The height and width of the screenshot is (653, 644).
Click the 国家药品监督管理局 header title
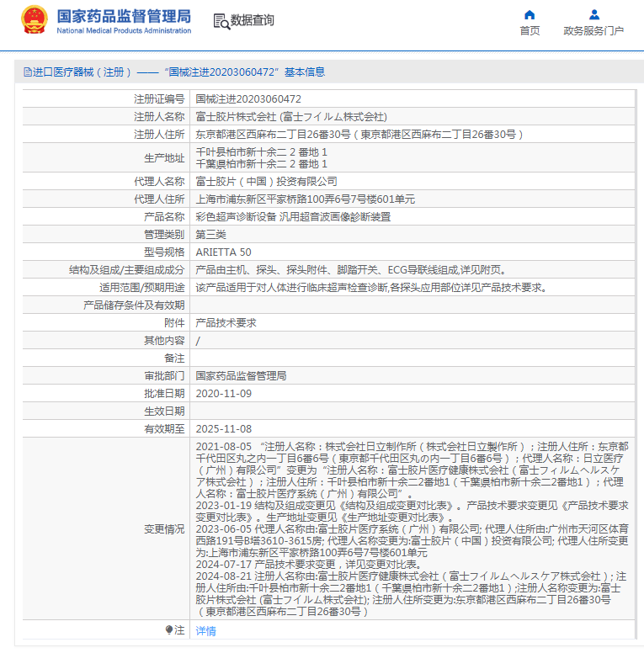124,16
